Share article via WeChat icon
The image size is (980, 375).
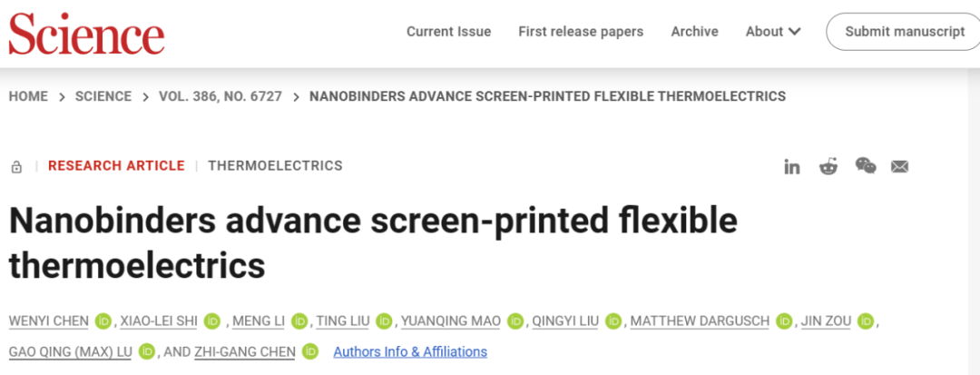(865, 166)
